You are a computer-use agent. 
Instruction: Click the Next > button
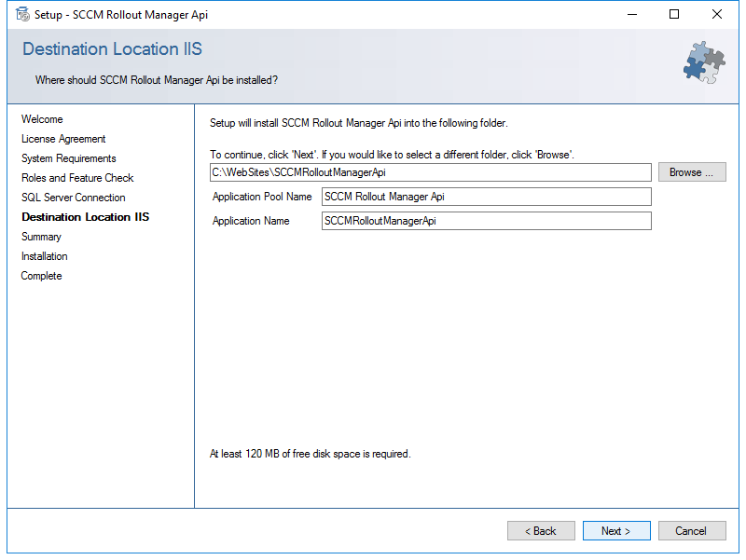(616, 530)
